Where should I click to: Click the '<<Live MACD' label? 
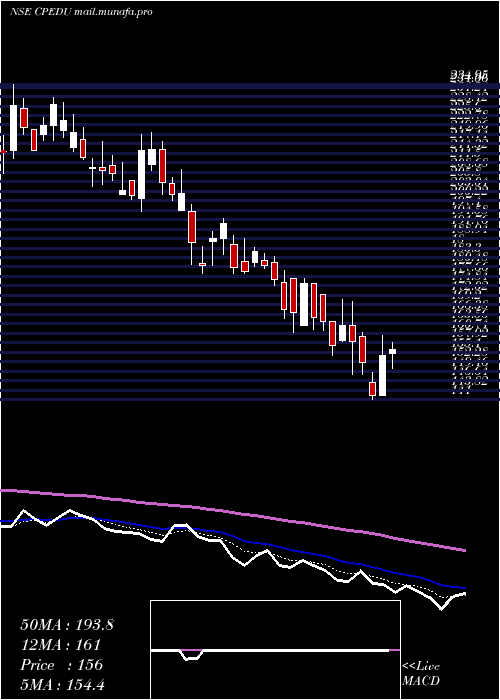click(x=421, y=674)
